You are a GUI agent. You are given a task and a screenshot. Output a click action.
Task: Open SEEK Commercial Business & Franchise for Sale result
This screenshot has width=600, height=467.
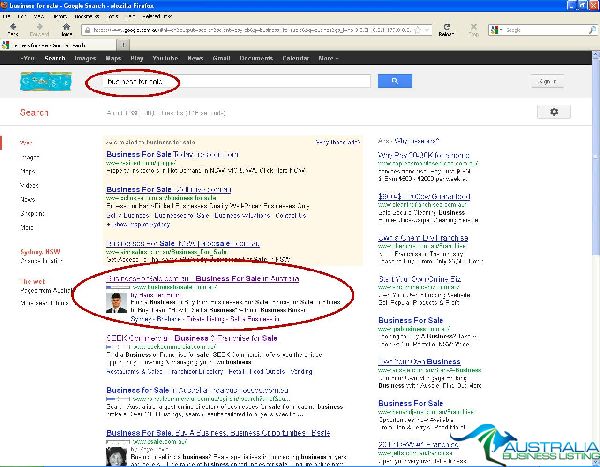[192, 338]
